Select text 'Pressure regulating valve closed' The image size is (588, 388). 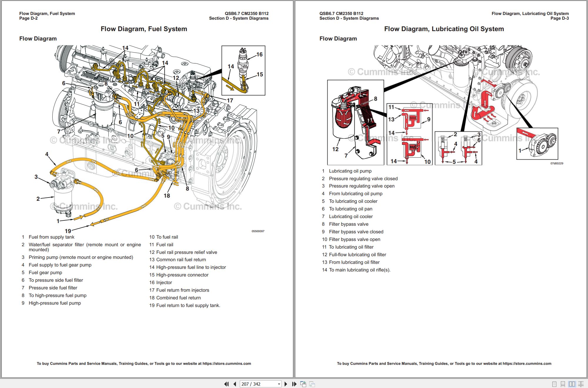(x=363, y=178)
